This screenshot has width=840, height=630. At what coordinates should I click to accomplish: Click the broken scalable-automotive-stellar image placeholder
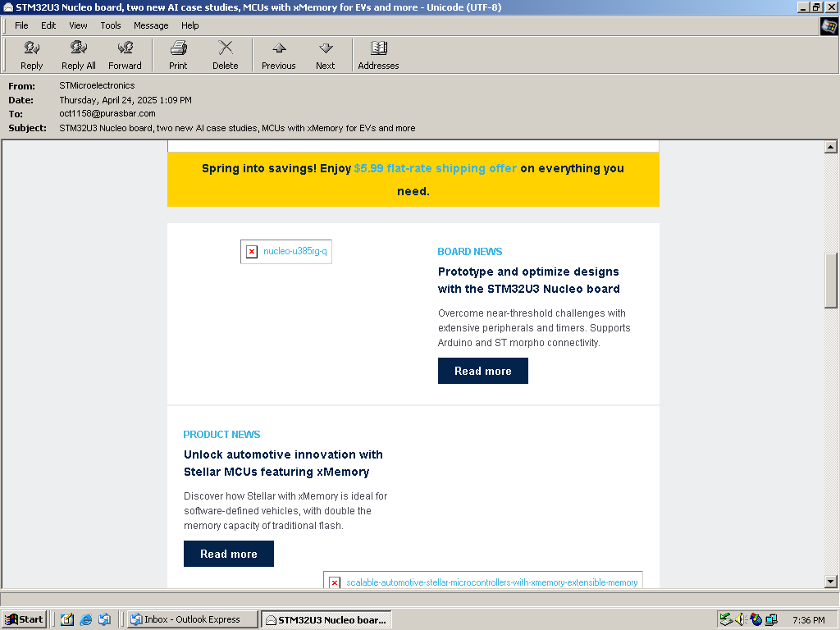482,581
